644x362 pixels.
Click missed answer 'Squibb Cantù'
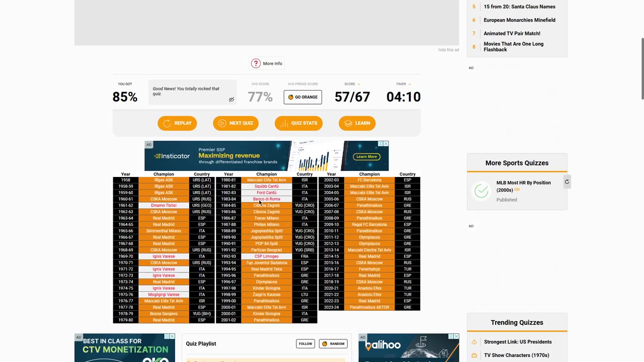[266, 187]
